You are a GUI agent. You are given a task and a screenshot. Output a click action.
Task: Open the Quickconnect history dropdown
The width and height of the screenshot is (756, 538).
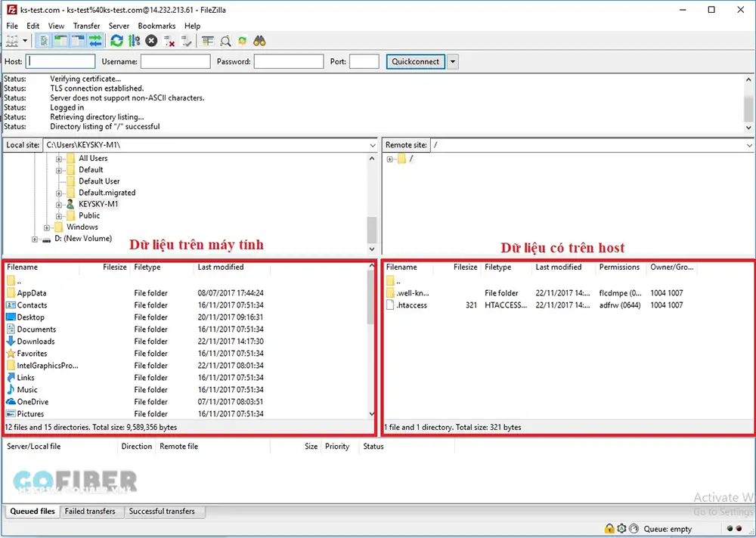(452, 62)
